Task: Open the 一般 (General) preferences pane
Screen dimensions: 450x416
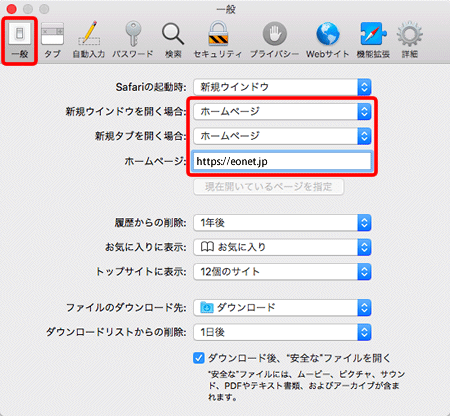Action: pyautogui.click(x=19, y=40)
